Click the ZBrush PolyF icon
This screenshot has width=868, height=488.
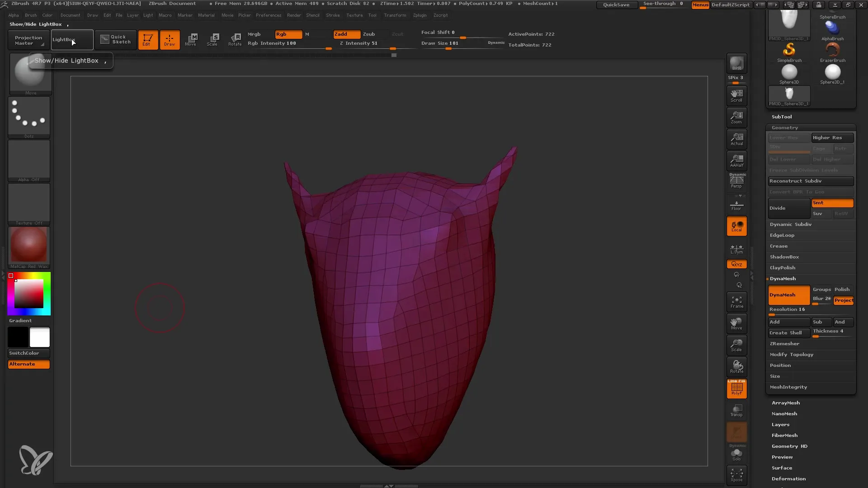[736, 389]
